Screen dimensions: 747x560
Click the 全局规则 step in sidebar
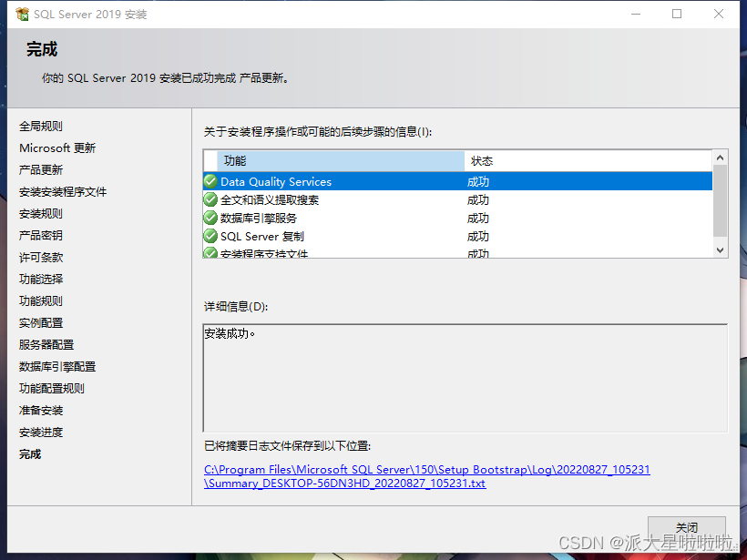[41, 127]
